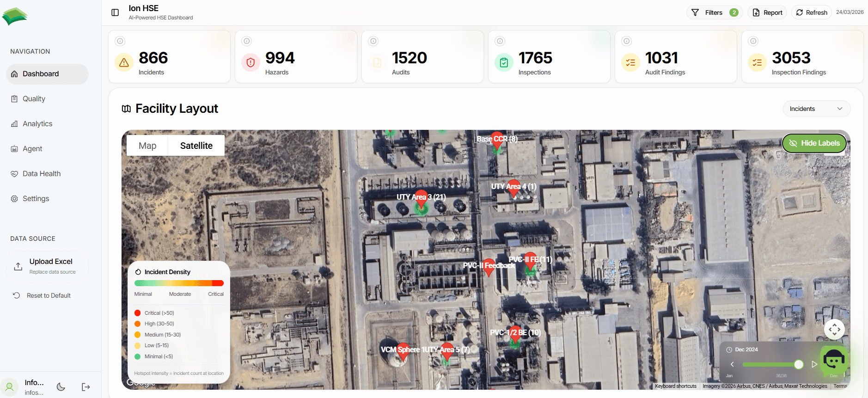This screenshot has width=868, height=398.
Task: Click info icon on Audits card
Action: tap(373, 41)
